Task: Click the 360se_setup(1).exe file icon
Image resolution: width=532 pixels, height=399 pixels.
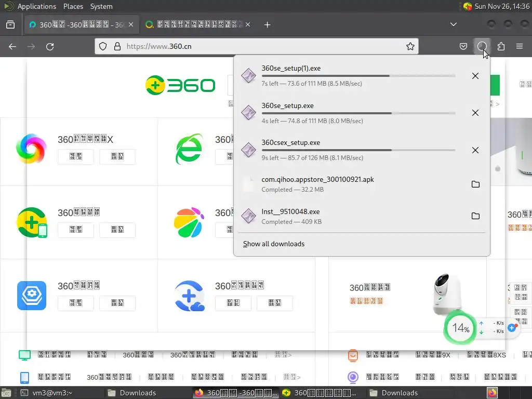Action: coord(248,76)
